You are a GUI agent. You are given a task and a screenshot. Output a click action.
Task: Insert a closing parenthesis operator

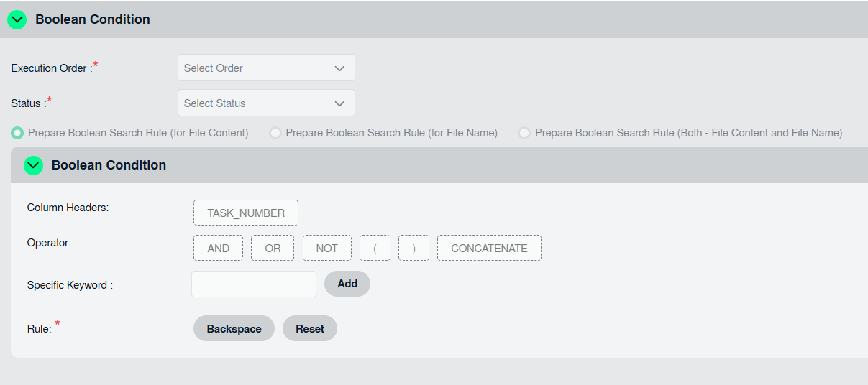[x=414, y=249]
